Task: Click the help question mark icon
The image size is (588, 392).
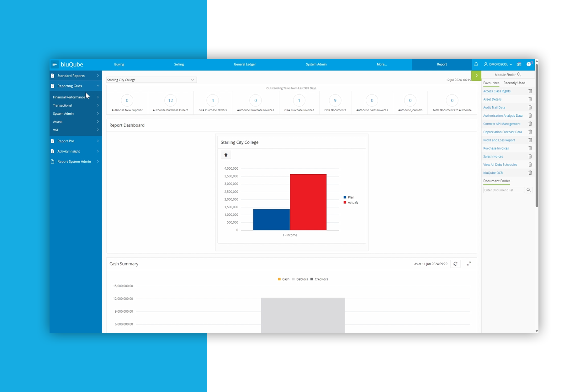Action: (529, 64)
